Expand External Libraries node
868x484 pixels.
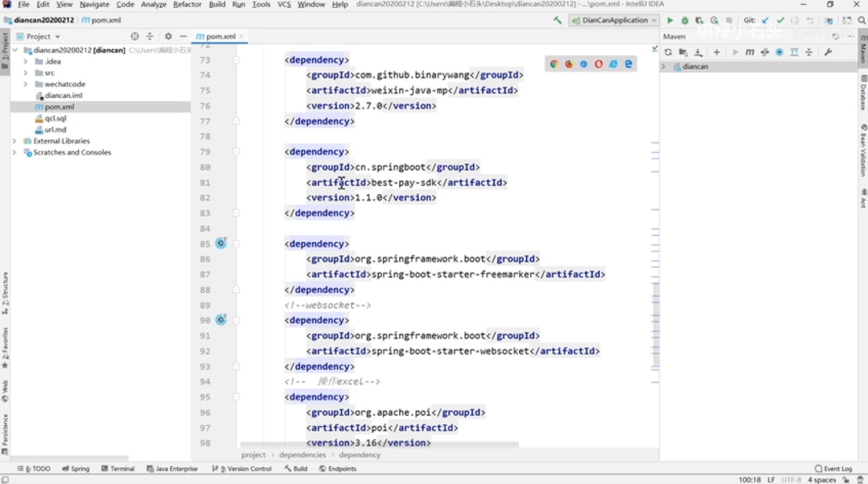14,141
